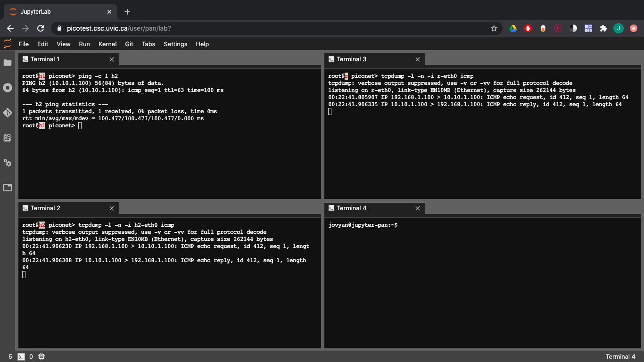The image size is (644, 362).
Task: Select the Terminal 2 tab
Action: (x=45, y=208)
